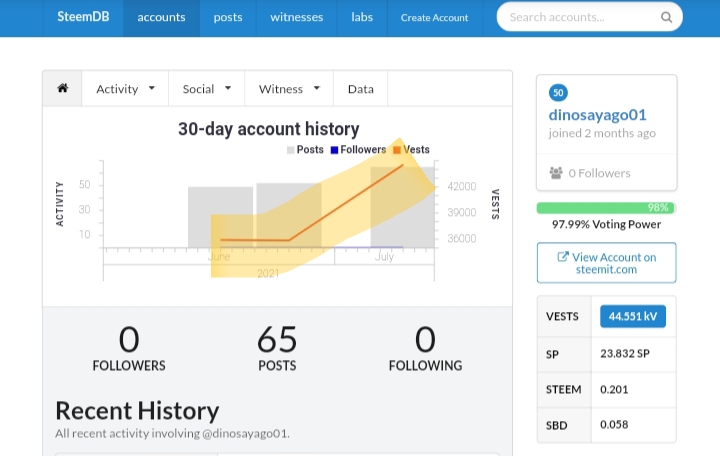
Task: Click the joined 2 months ago text
Action: [x=602, y=133]
